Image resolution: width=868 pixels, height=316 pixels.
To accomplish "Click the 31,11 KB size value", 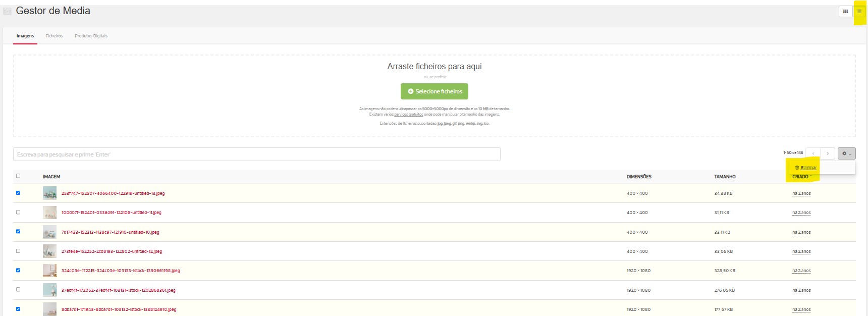I will click(x=722, y=213).
